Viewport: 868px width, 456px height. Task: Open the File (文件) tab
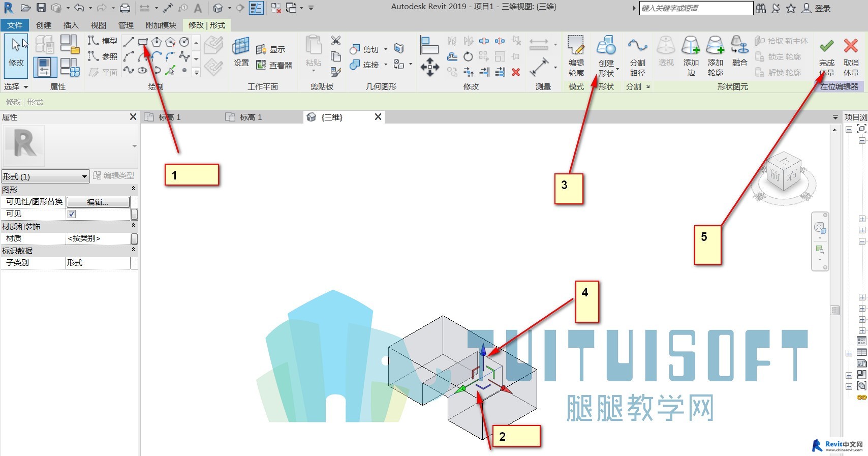pyautogui.click(x=15, y=25)
